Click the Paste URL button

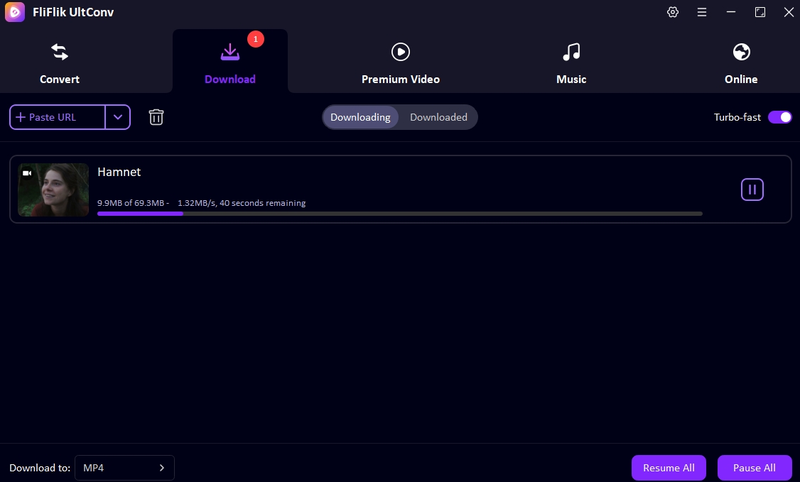(x=57, y=117)
